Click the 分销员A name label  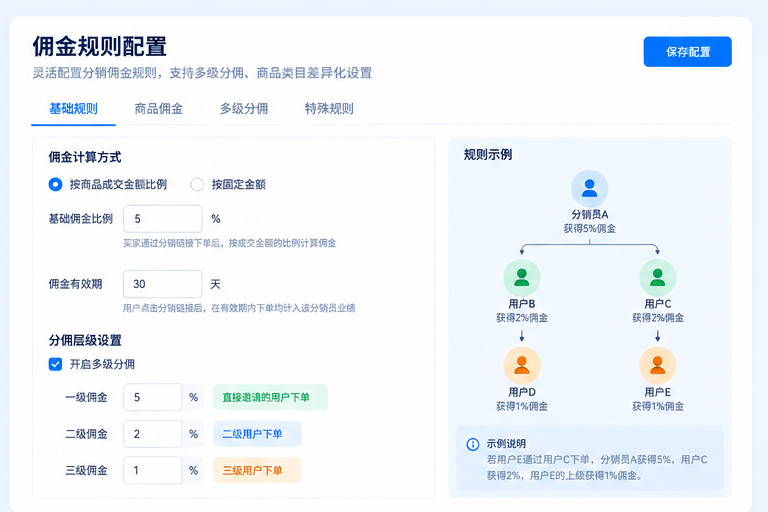[x=590, y=215]
